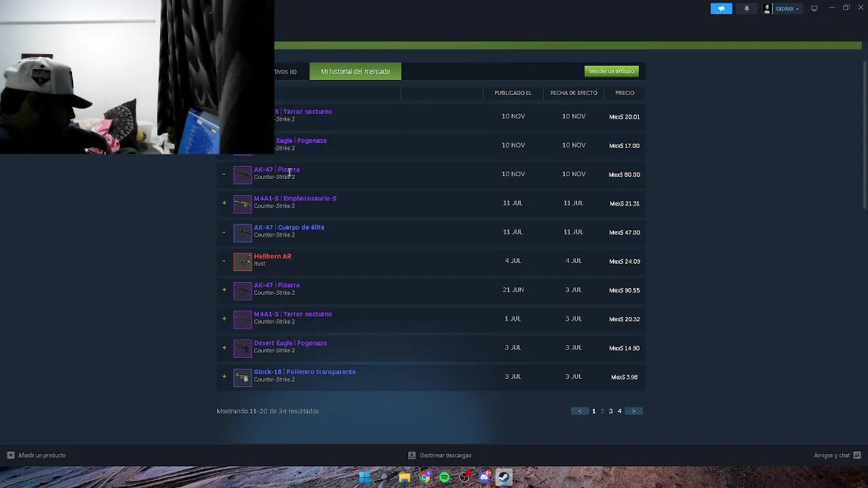The image size is (868, 488).
Task: Click Desert Eagle Fogonazo 3 JUL image
Action: pos(243,348)
